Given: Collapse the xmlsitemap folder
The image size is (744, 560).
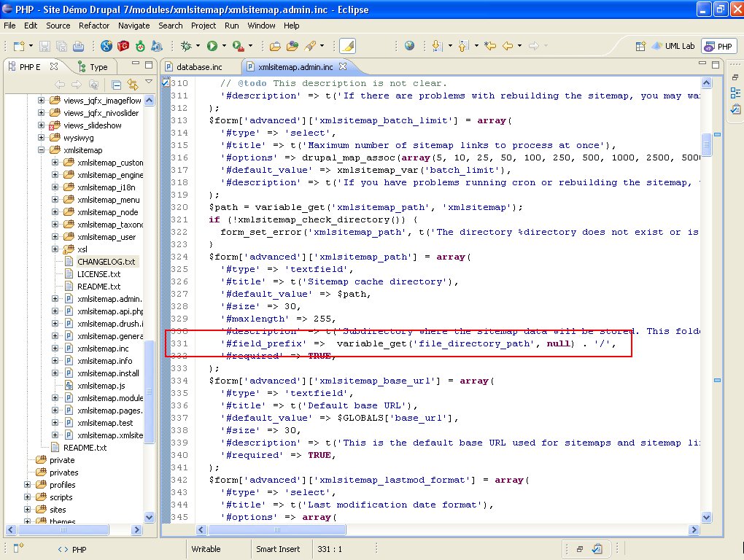Looking at the screenshot, I should (42, 149).
